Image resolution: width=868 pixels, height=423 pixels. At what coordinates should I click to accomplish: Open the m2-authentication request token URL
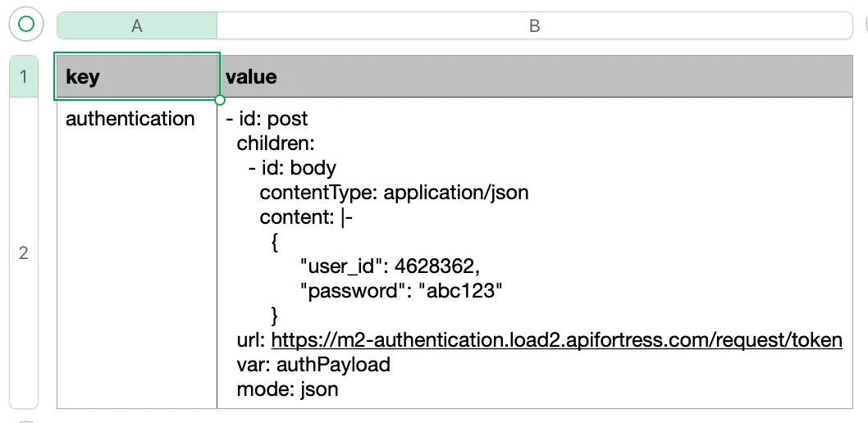[556, 339]
